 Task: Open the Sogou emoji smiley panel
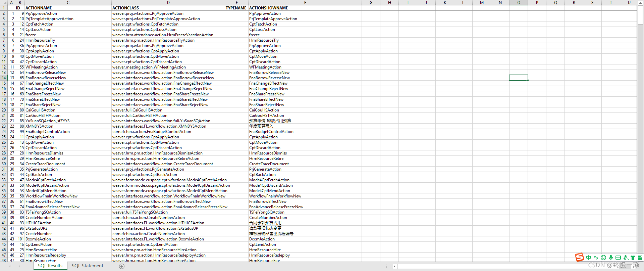tap(603, 258)
